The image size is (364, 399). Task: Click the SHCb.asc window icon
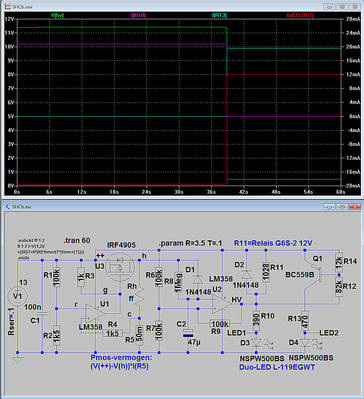click(x=8, y=206)
